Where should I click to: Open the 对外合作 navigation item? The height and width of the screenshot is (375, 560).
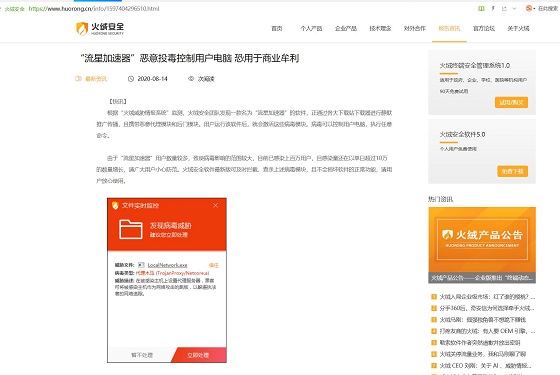point(415,28)
